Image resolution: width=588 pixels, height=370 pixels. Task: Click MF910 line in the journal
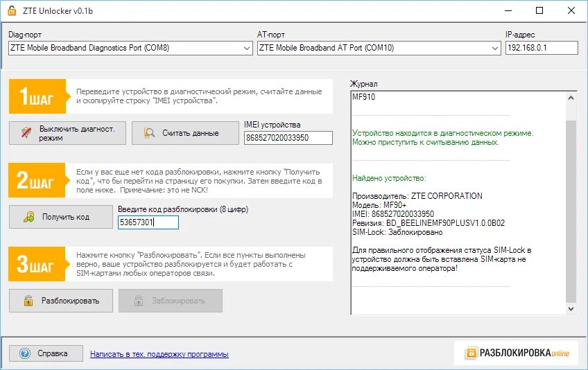(x=363, y=97)
